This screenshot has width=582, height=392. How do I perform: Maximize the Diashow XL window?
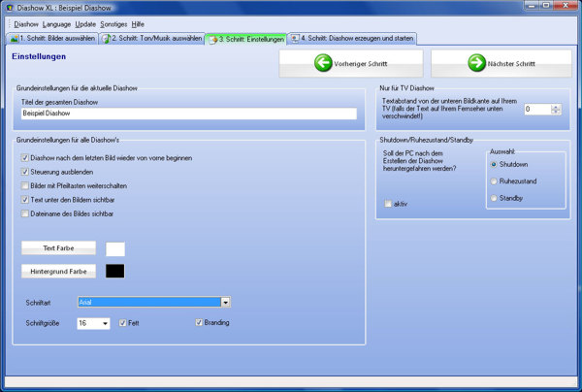point(546,6)
